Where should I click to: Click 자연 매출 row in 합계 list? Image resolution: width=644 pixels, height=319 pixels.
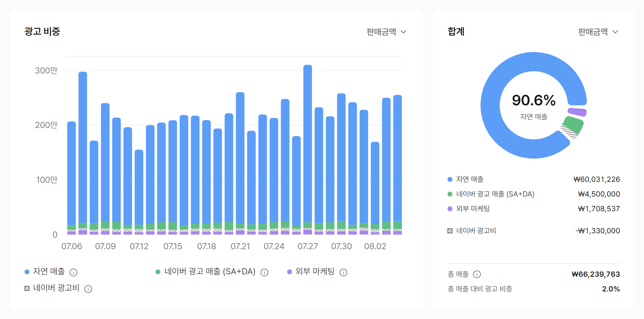(x=534, y=179)
